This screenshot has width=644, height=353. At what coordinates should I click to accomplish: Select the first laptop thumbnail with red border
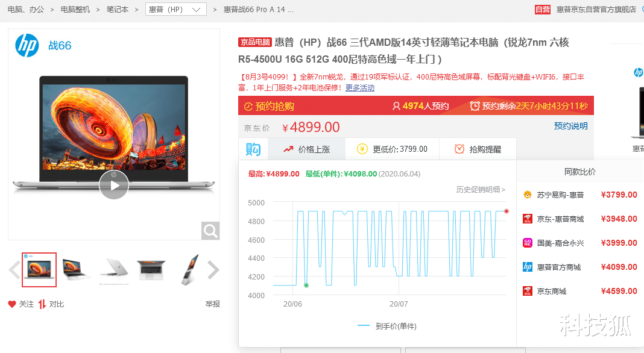(39, 270)
